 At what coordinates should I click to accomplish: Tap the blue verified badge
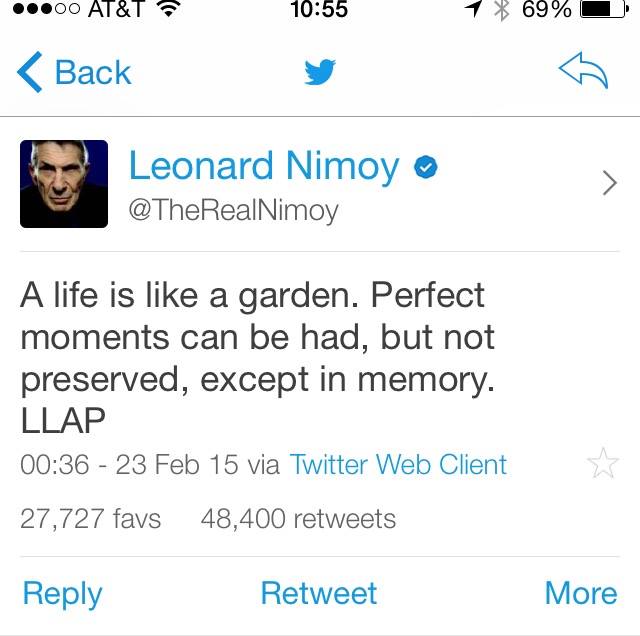425,167
